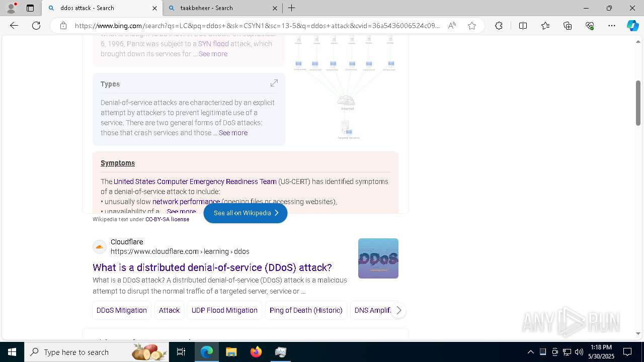Open the Collections icon
The width and height of the screenshot is (644, 362).
click(568, 26)
